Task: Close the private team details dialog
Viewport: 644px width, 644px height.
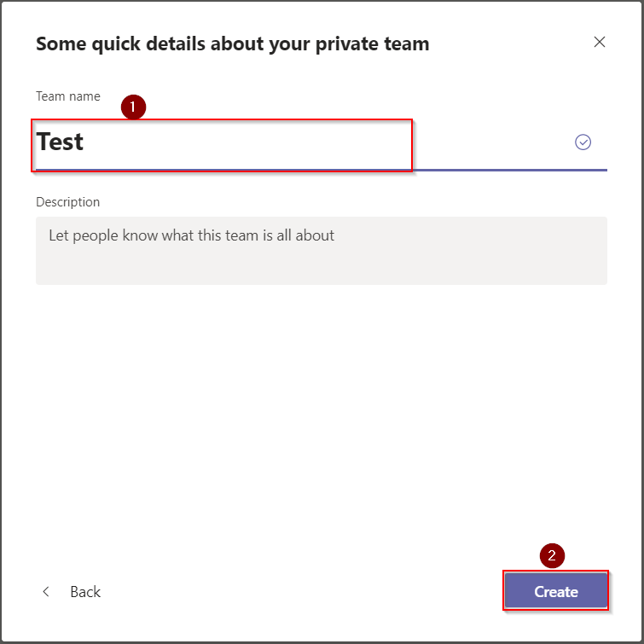Action: pos(600,42)
